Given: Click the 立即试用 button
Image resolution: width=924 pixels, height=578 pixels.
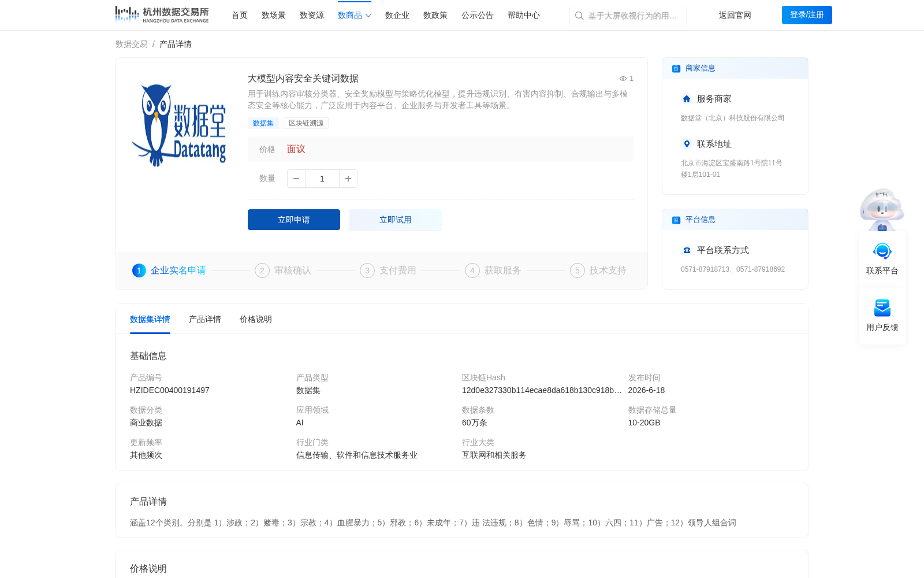Looking at the screenshot, I should [396, 220].
